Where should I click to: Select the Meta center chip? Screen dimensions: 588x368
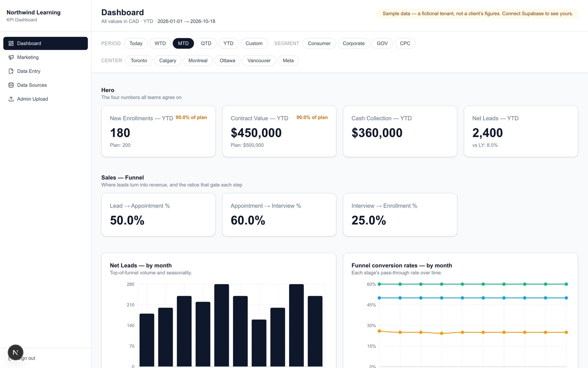click(x=288, y=61)
